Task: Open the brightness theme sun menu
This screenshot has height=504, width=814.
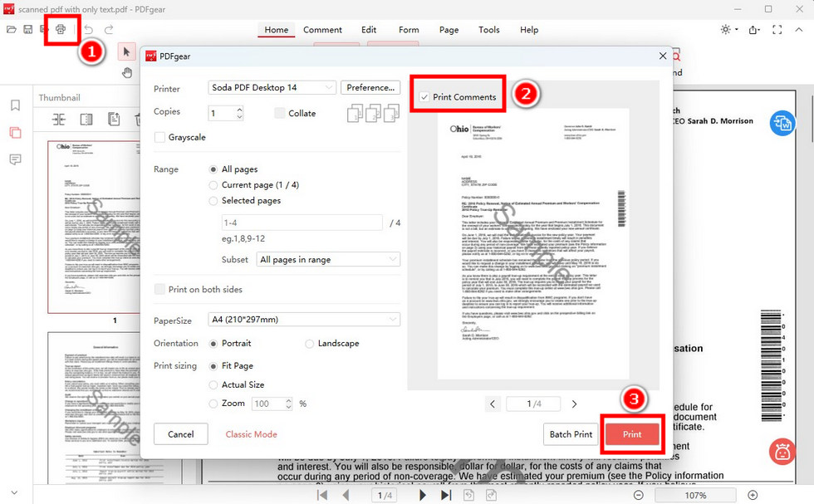Action: coord(729,30)
